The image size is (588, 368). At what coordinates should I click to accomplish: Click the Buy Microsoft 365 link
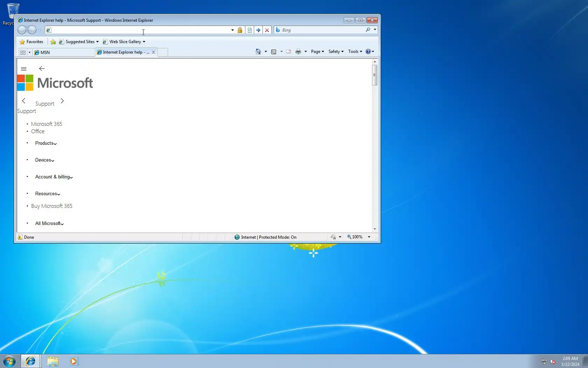tap(52, 206)
